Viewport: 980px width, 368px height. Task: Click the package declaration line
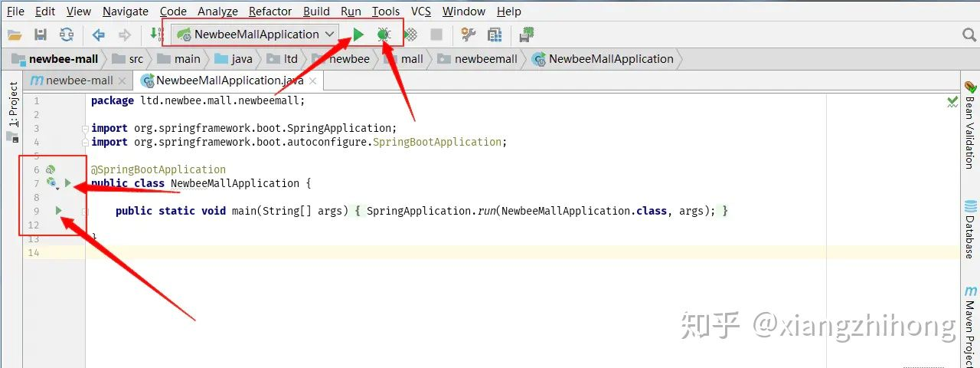198,100
